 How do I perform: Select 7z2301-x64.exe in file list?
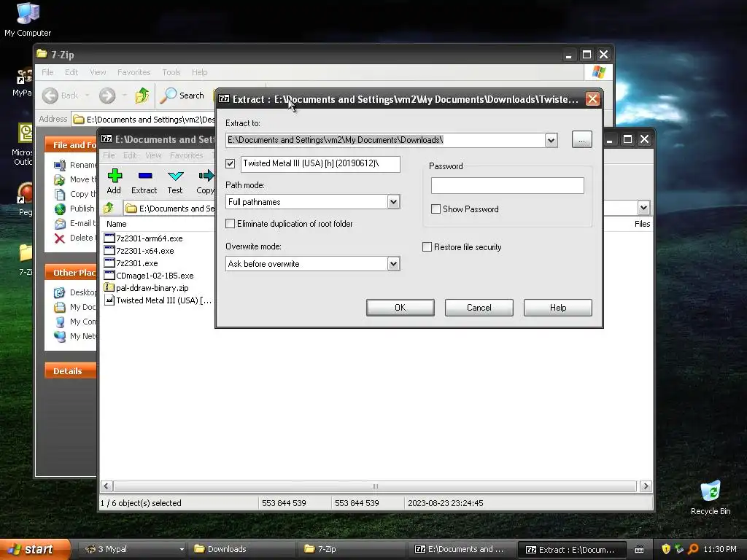(x=145, y=251)
